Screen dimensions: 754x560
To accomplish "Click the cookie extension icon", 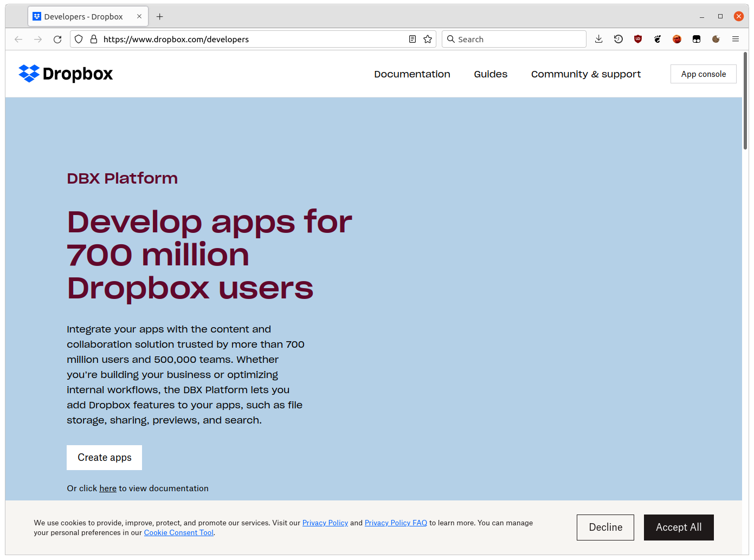I will 716,39.
